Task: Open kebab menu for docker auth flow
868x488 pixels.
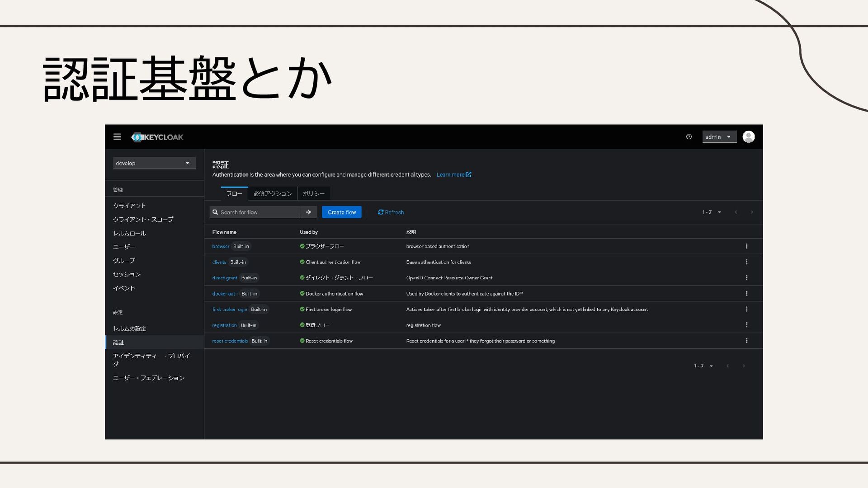Action: 746,294
